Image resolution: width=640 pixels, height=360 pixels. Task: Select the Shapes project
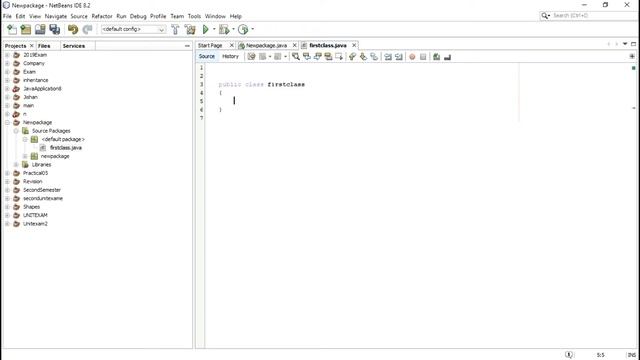tap(31, 207)
